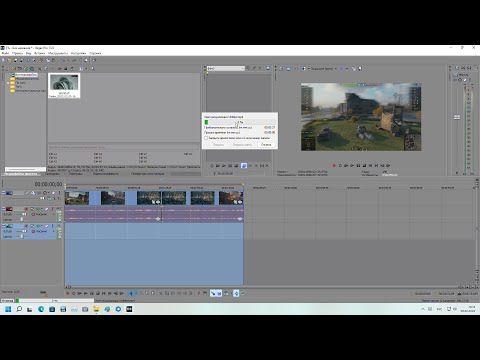Click timeline Stop button
This screenshot has width=480, height=360.
pos(98,293)
